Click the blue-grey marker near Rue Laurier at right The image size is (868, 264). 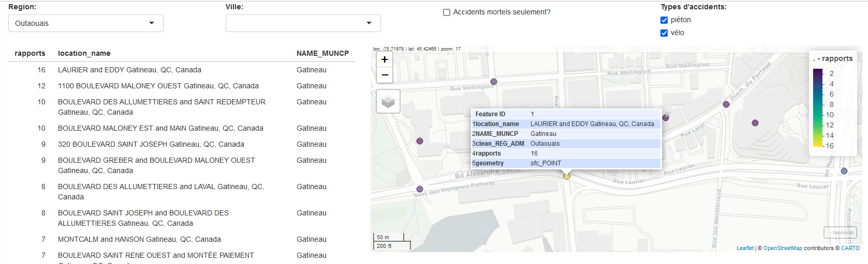pyautogui.click(x=844, y=171)
